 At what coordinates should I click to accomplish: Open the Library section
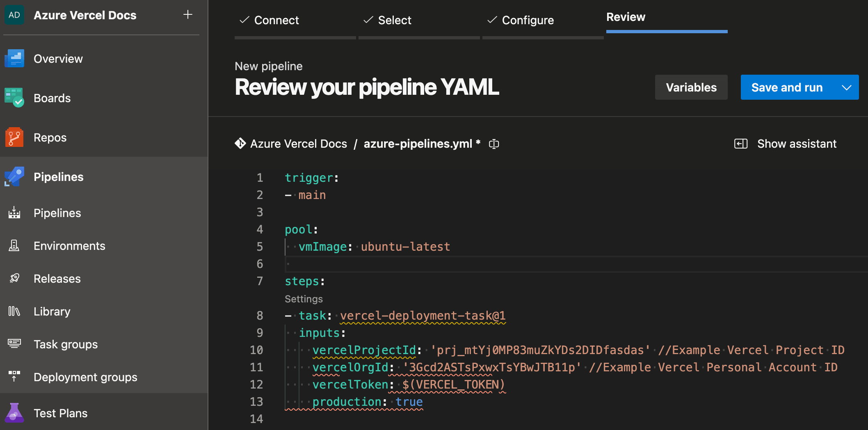point(52,311)
